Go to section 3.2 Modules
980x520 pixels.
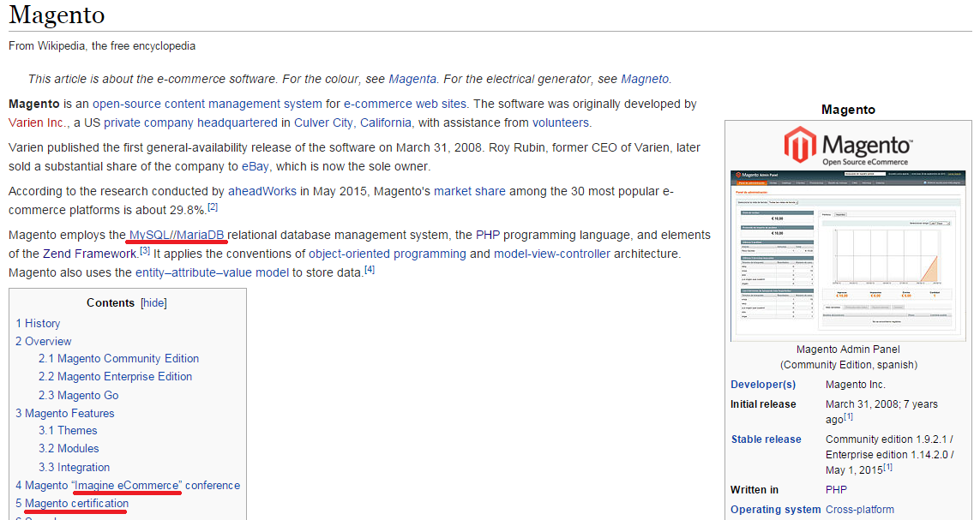tap(69, 449)
